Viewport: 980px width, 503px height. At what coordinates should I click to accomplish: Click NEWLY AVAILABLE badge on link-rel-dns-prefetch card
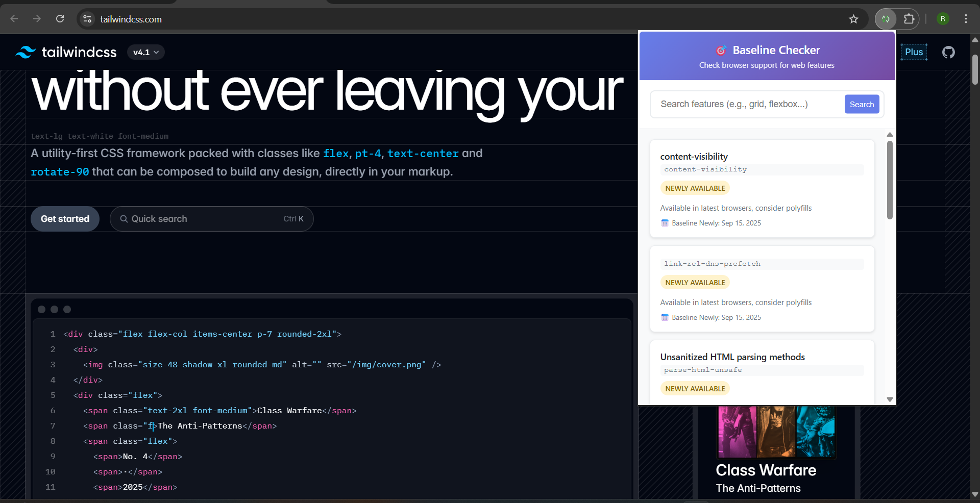pyautogui.click(x=695, y=283)
